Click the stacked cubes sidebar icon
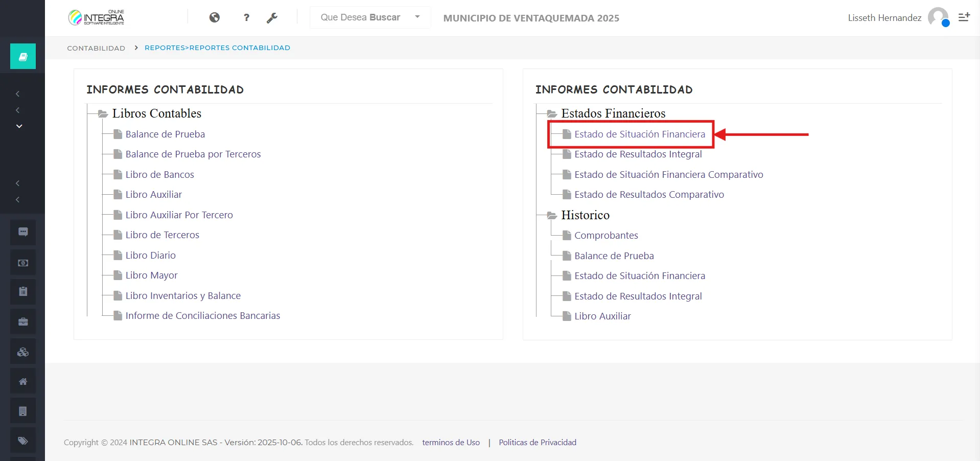The image size is (980, 461). click(x=23, y=352)
